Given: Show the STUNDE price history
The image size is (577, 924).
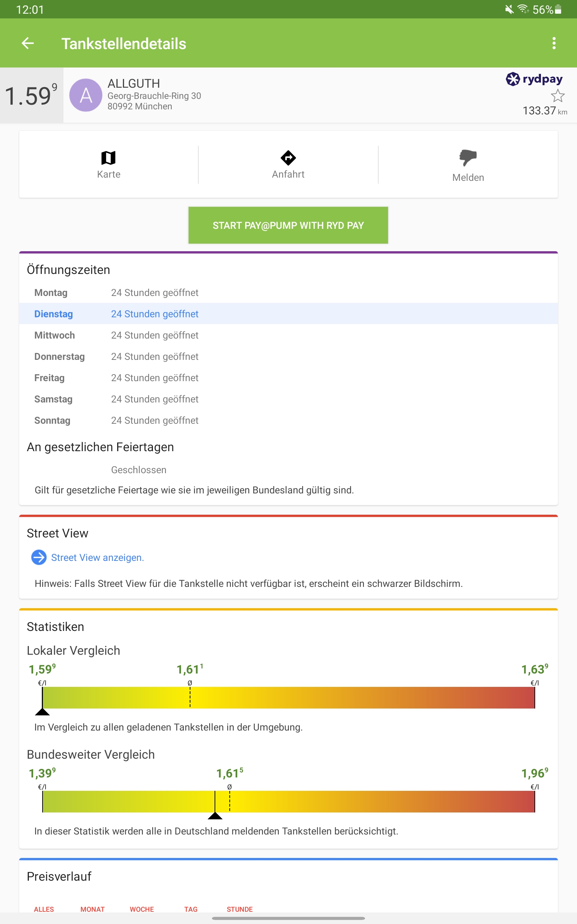Looking at the screenshot, I should pos(240,909).
